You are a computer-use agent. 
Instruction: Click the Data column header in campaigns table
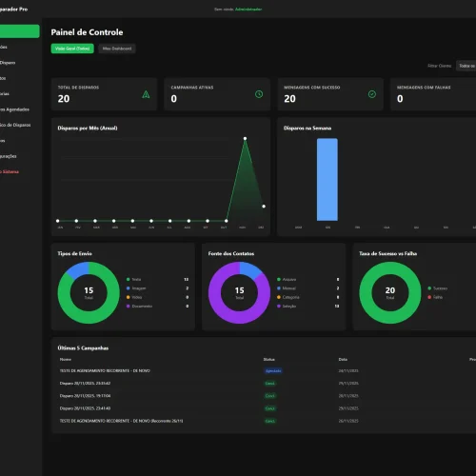(x=343, y=360)
